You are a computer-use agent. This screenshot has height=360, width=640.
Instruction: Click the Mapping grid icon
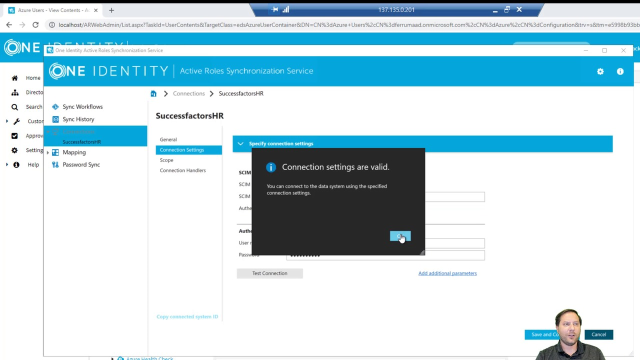coord(55,152)
